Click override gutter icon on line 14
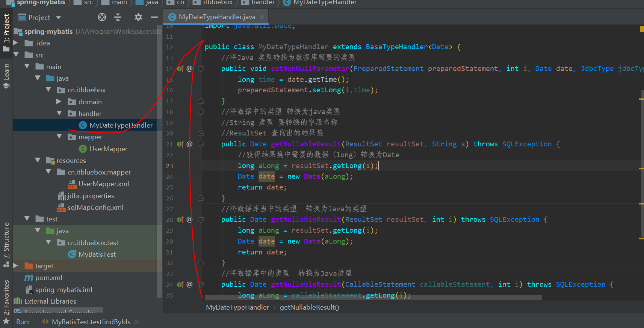644x328 pixels. point(180,69)
